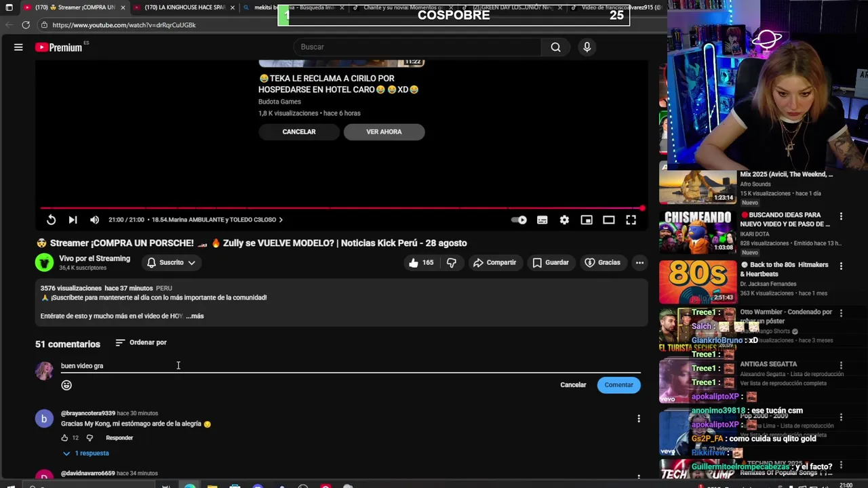Enter full screen mode

(631, 220)
